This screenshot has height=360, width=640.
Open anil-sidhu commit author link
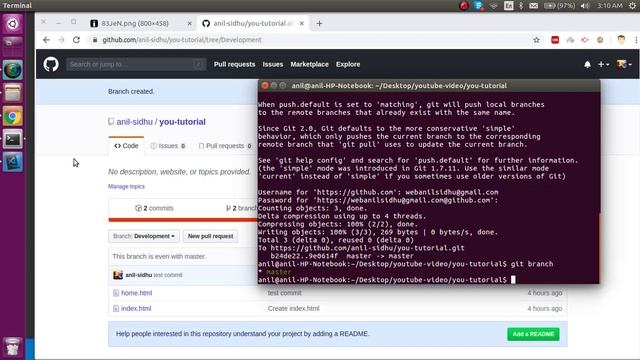139,275
